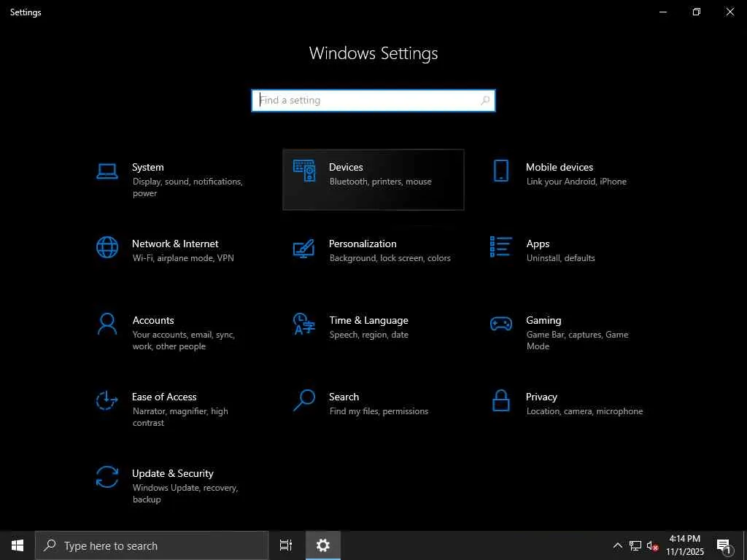Click "Background, lock screen, colors" description
Screen dimensions: 747x560
point(390,258)
